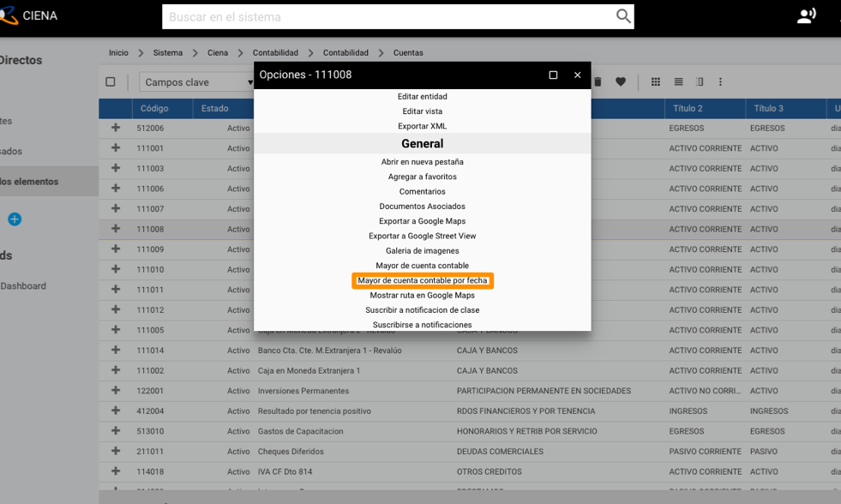Screen dimensions: 841x504
Task: Sort by Estado column header
Action: click(x=214, y=108)
